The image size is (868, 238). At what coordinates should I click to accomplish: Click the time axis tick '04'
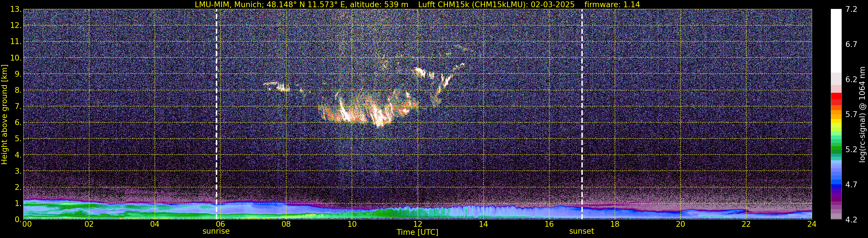[x=154, y=224]
